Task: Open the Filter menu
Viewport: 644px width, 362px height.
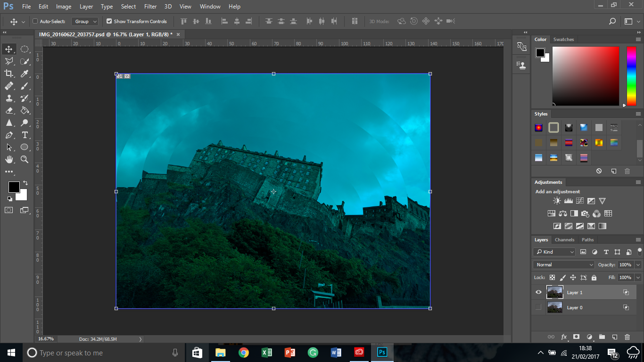Action: [150, 6]
